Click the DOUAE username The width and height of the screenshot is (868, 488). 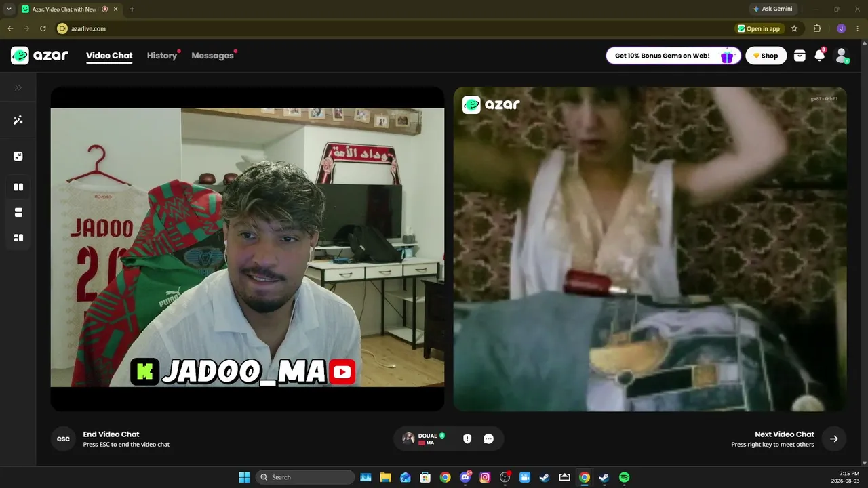point(427,435)
